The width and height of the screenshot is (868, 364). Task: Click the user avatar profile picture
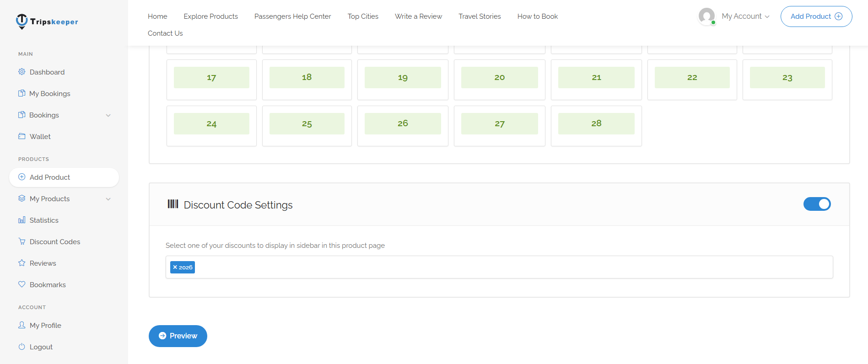tap(706, 16)
